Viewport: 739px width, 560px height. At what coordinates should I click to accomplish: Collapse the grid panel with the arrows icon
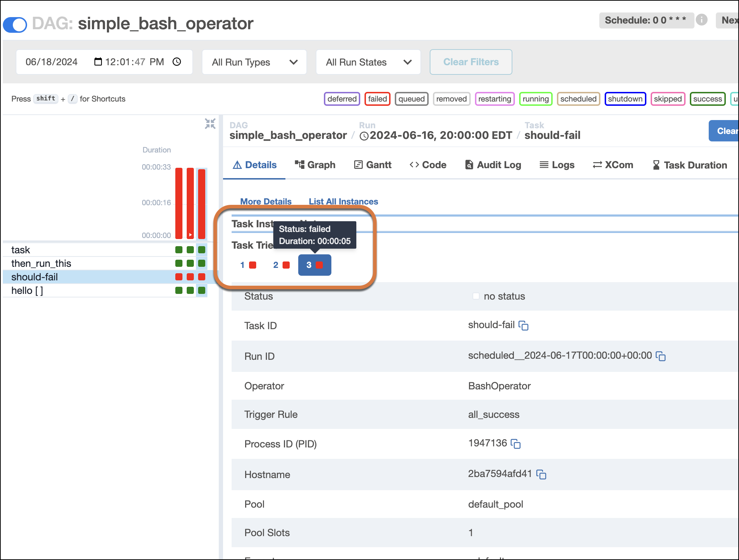(x=210, y=124)
